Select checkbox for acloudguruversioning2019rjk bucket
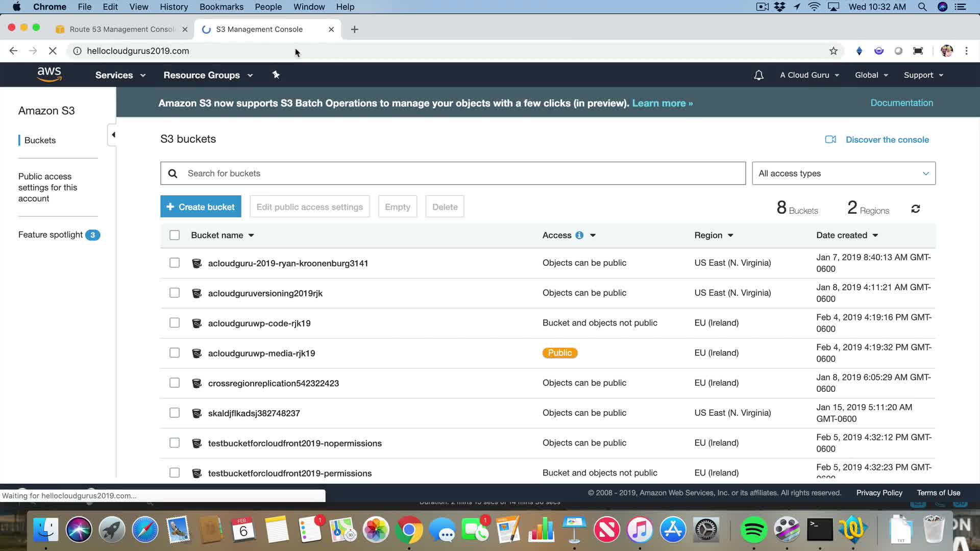 coord(175,293)
